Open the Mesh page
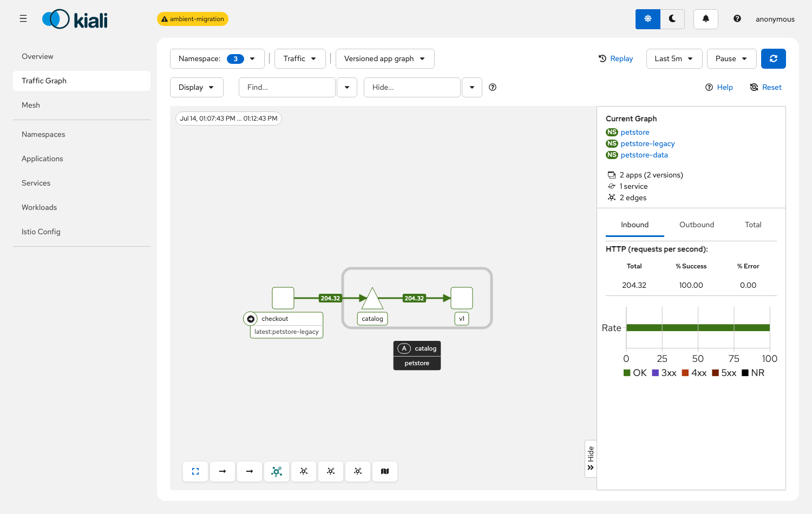The height and width of the screenshot is (514, 812). click(x=82, y=105)
